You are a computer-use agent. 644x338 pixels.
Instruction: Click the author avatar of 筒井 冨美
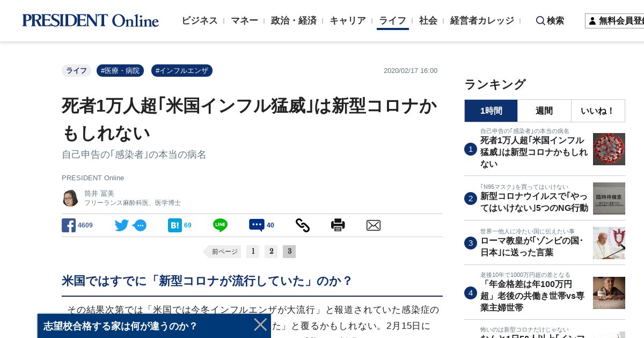(x=70, y=198)
